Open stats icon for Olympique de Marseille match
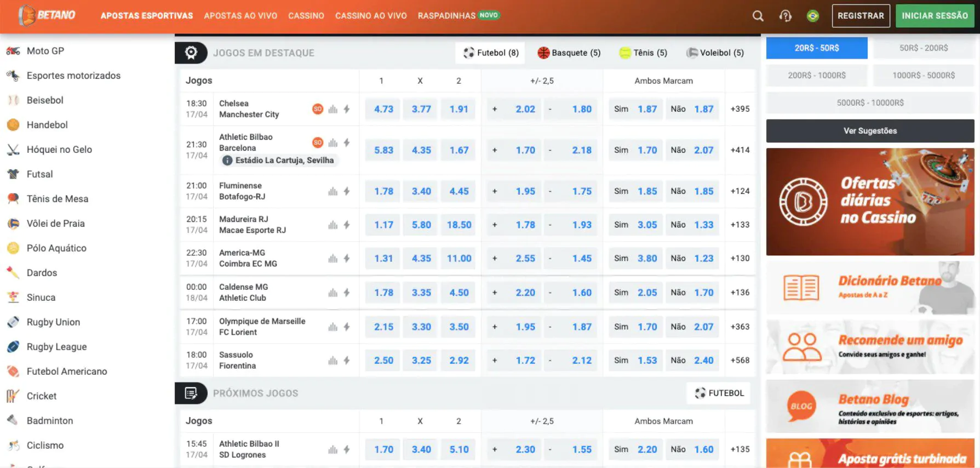The height and width of the screenshot is (468, 980). 333,327
